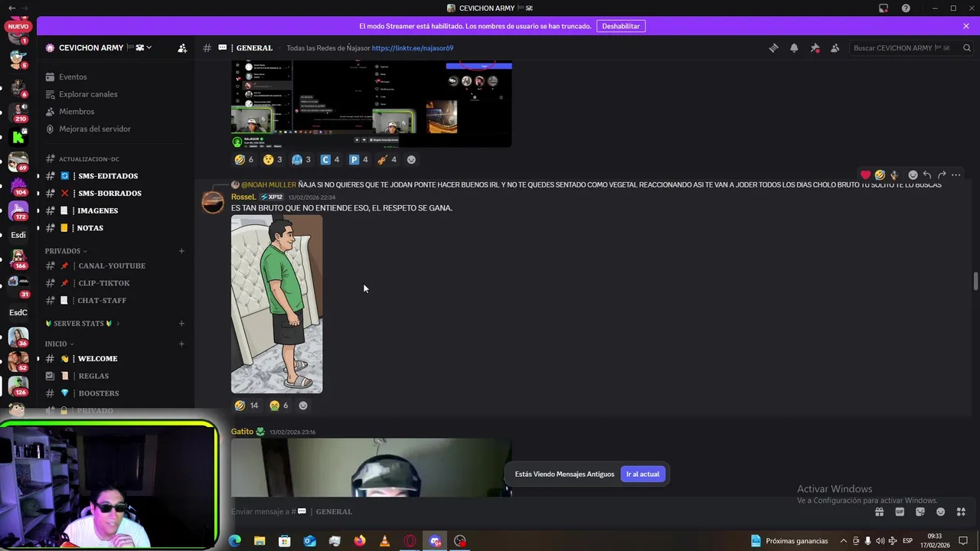Click Ir al actual button

coord(642,474)
